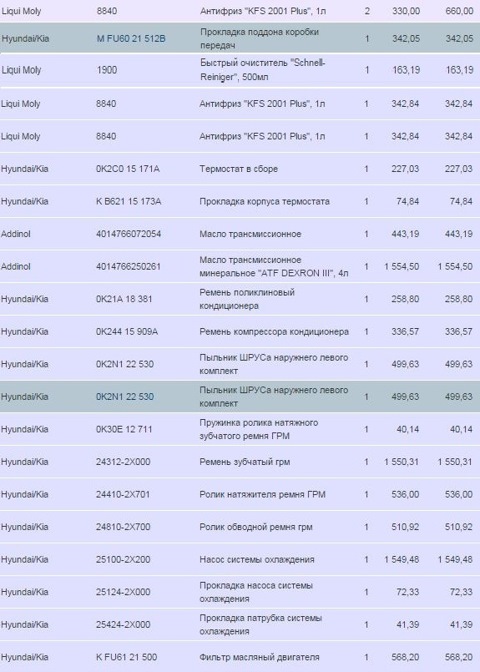The height and width of the screenshot is (672, 480).
Task: Click part number M FU60 21 512B
Action: click(131, 39)
